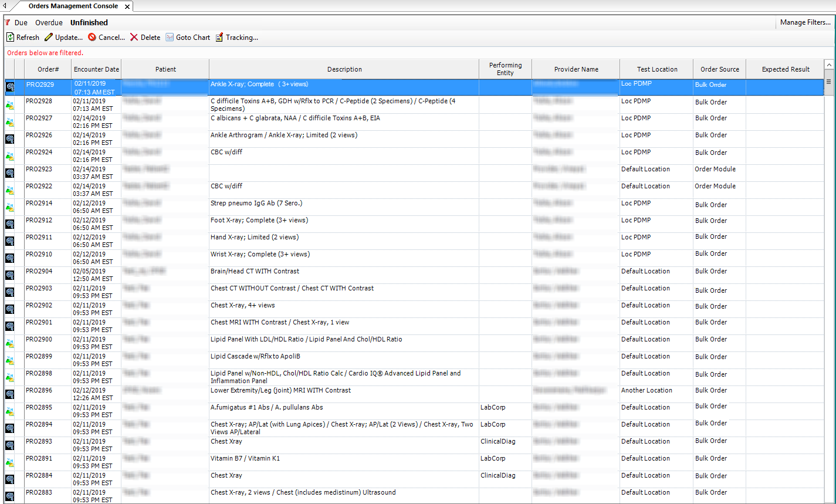836x504 pixels.
Task: Sort by the Test Location column header
Action: pos(657,69)
